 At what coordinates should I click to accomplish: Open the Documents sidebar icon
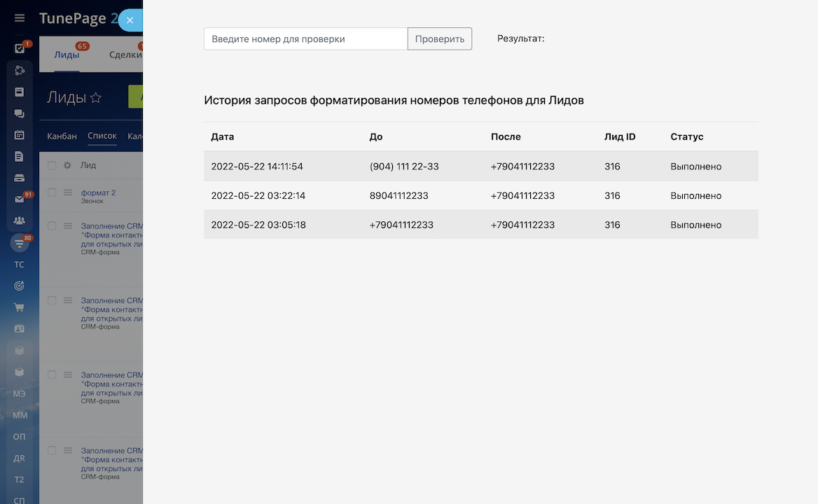pyautogui.click(x=20, y=157)
